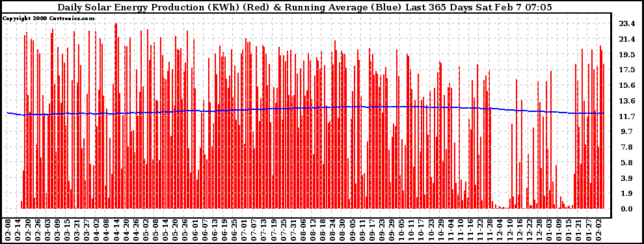Click the y-axis value 11.7
644x244 pixels.
coord(627,116)
